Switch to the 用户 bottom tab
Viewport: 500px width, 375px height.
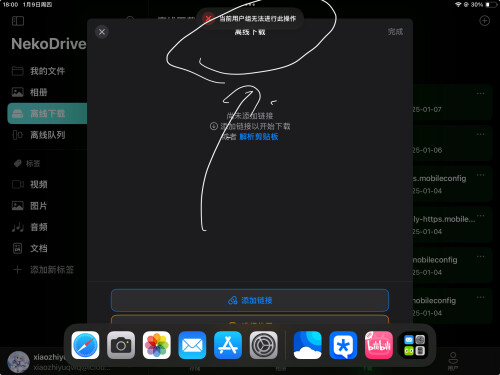tap(452, 361)
